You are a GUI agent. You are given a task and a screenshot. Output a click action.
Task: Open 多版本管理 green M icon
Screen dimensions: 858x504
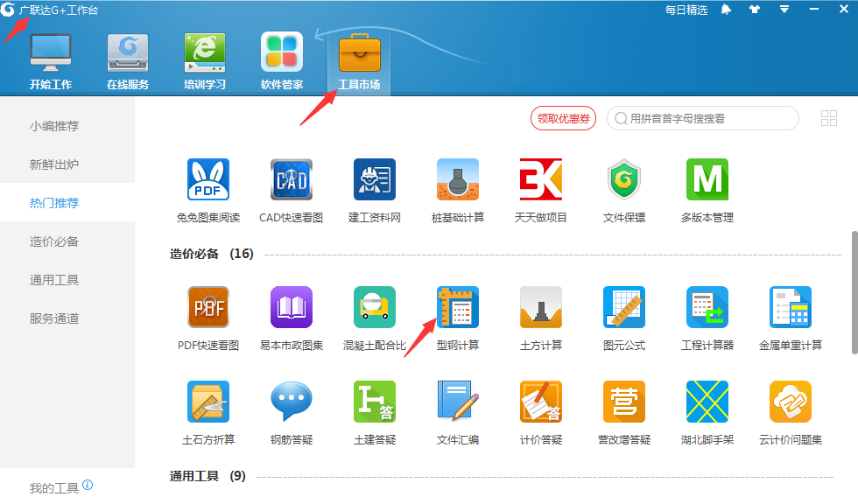pyautogui.click(x=707, y=180)
